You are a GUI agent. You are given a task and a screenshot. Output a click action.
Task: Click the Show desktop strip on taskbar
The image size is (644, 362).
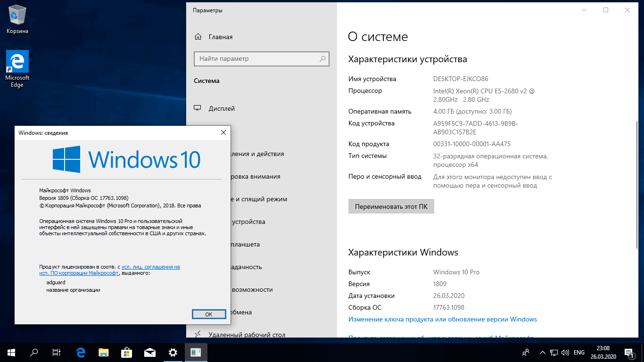point(642,352)
